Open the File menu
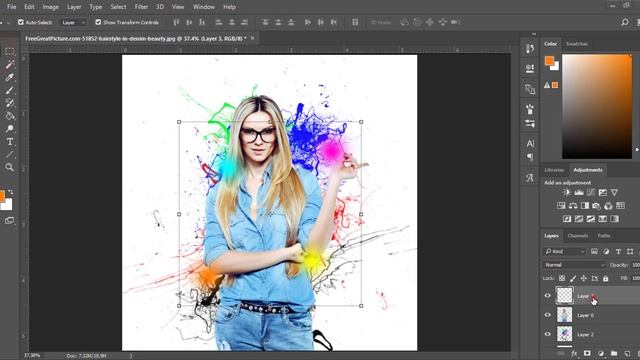640x360 pixels. tap(11, 7)
